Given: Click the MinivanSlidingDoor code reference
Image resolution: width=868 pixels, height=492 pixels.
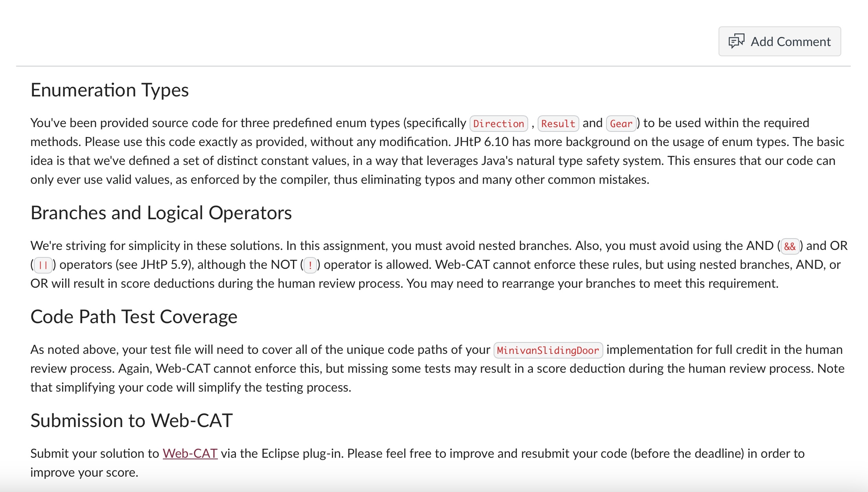Looking at the screenshot, I should (549, 350).
